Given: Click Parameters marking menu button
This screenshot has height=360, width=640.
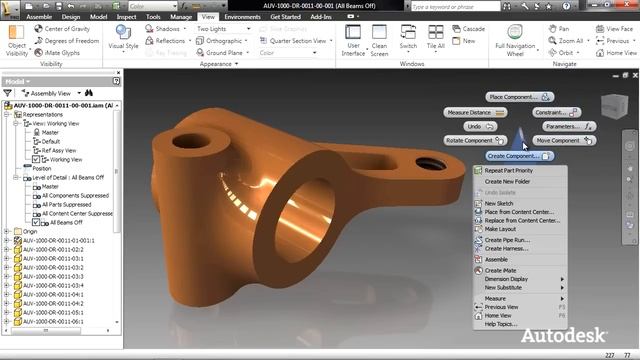Looking at the screenshot, I should coord(569,127).
